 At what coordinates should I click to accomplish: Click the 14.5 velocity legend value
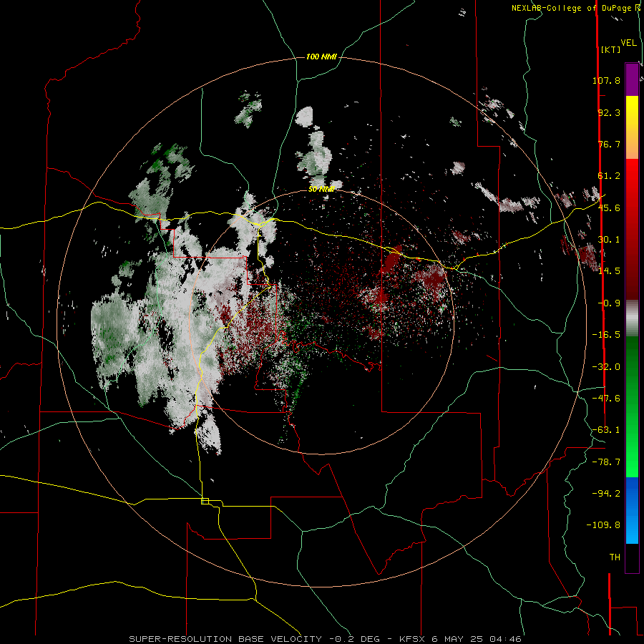609,271
